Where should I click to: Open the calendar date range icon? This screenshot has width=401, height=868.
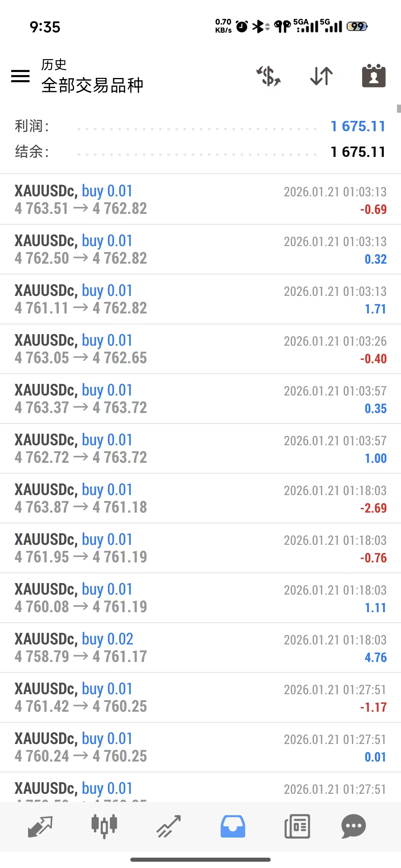click(x=374, y=75)
